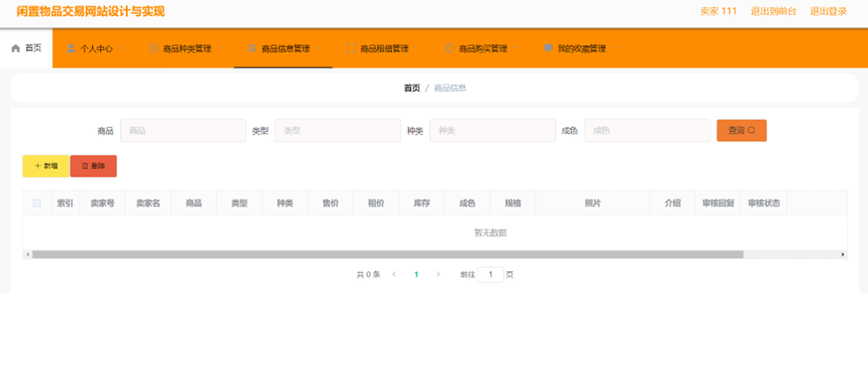This screenshot has width=868, height=388.
Task: Click the 索引 column header
Action: point(65,203)
